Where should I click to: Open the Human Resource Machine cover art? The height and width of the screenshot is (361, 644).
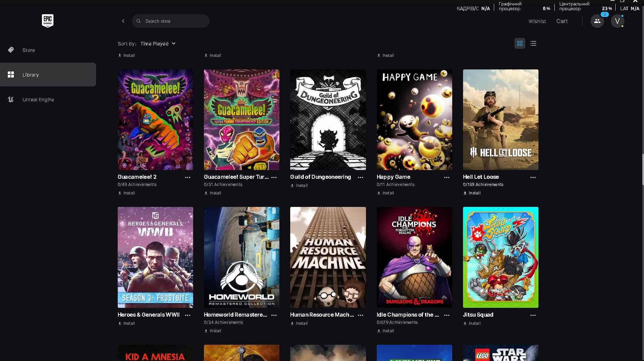pyautogui.click(x=328, y=257)
